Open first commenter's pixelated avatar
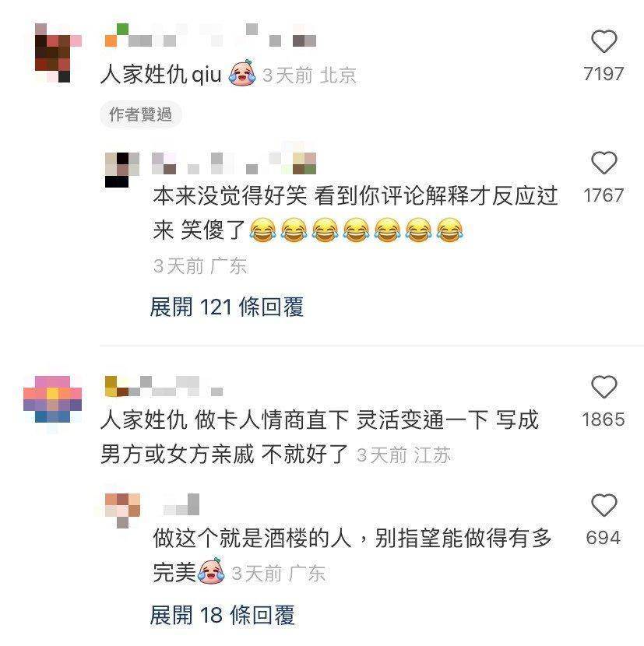This screenshot has height=646, width=644. [58, 53]
